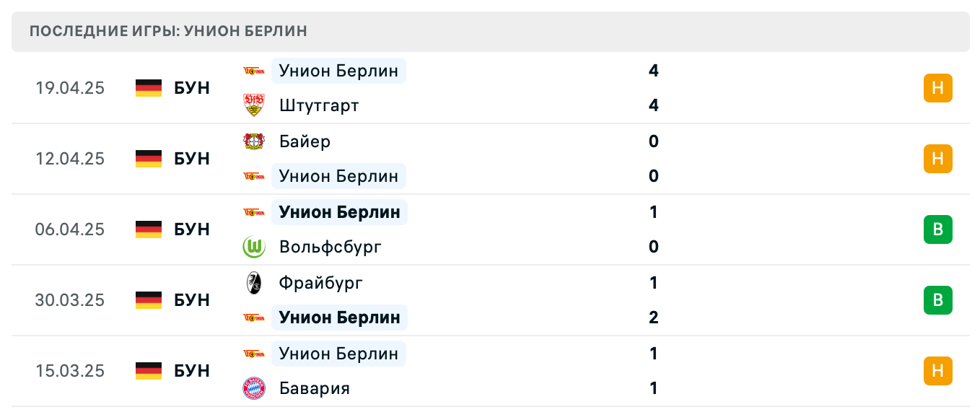Select the БУН league label in the 12.04.25 row
This screenshot has height=420, width=980.
(191, 158)
